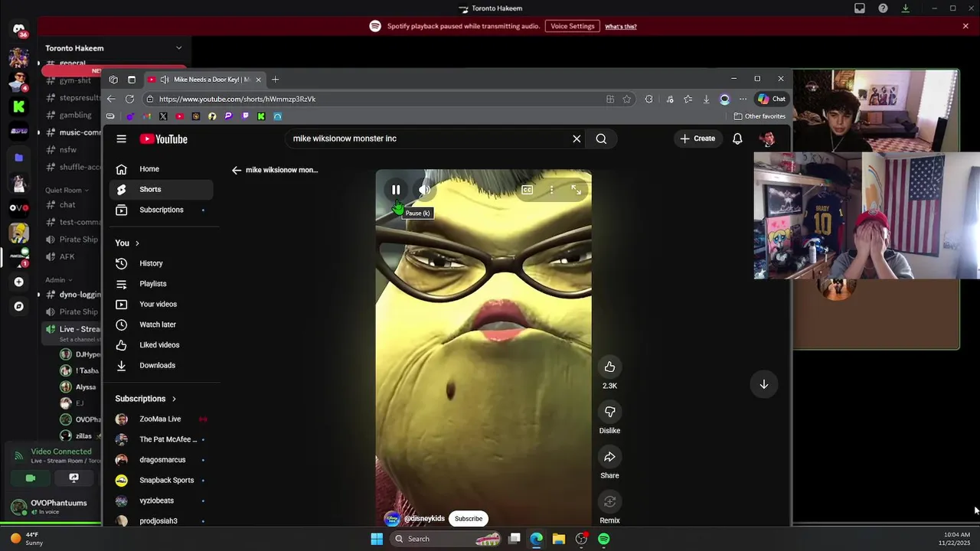Open History in YouTube sidebar
This screenshot has height=551, width=980.
[162, 263]
